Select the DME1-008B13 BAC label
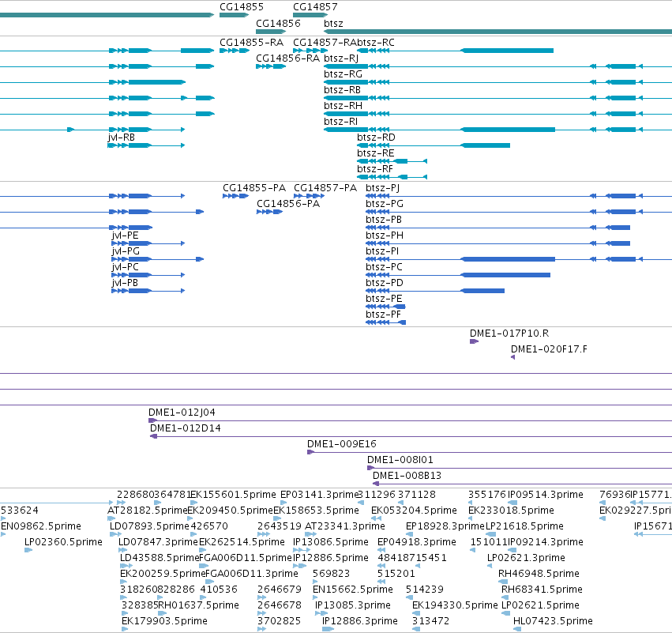This screenshot has height=633, width=672. point(407,476)
